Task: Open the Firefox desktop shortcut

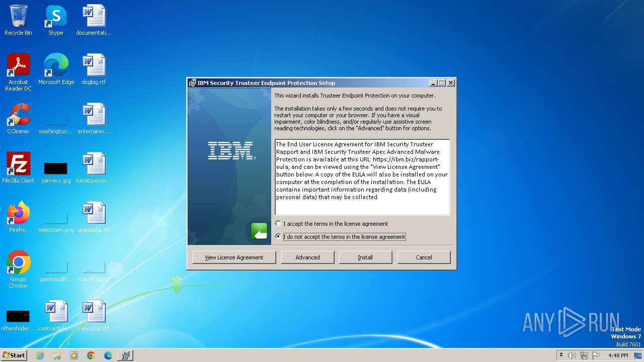Action: (x=18, y=217)
